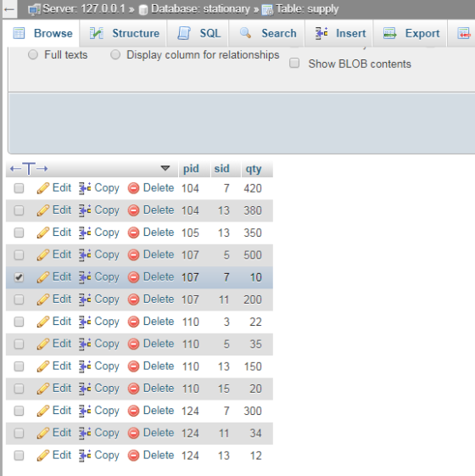Viewport: 475px width, 476px height.
Task: Click the Delete icon for row qty 10
Action: pyautogui.click(x=133, y=277)
